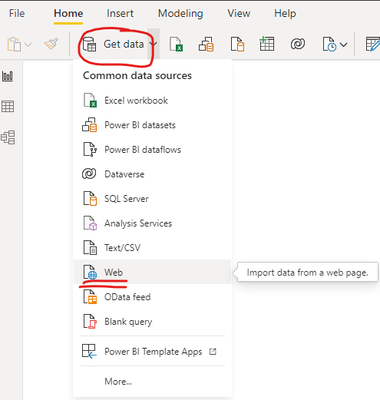Viewport: 380px width, 400px height.
Task: Click the Analysis Services cube icon
Action: [x=90, y=223]
